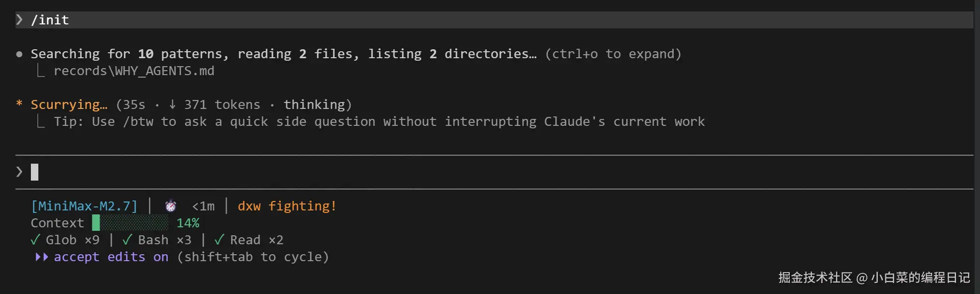Click the shift+tab to cycle hint
This screenshot has height=294, width=980.
(x=253, y=257)
